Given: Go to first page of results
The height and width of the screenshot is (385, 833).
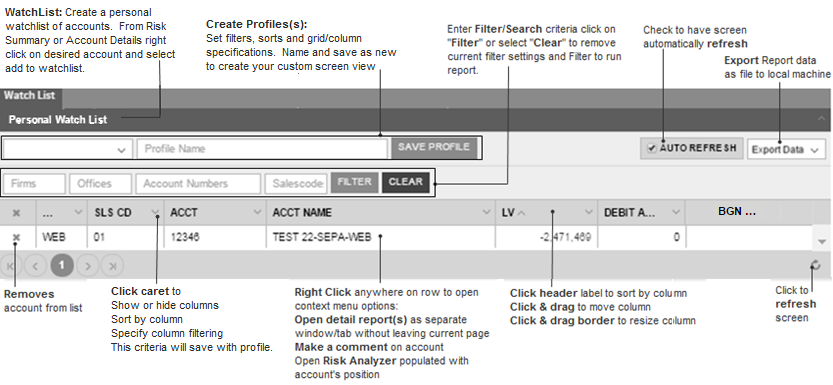Looking at the screenshot, I should (x=10, y=265).
